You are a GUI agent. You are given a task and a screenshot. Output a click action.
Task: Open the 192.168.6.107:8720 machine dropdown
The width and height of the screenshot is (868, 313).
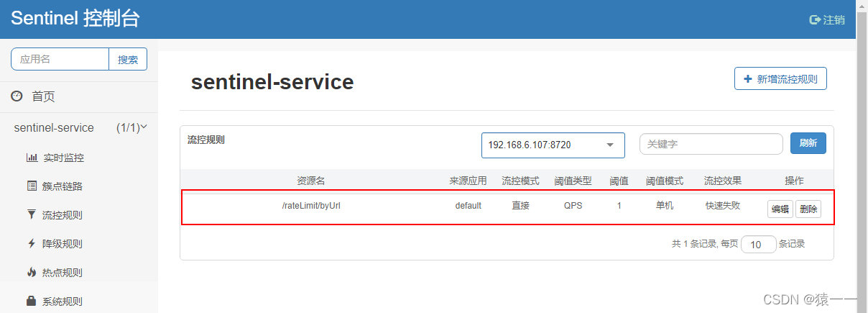click(553, 145)
